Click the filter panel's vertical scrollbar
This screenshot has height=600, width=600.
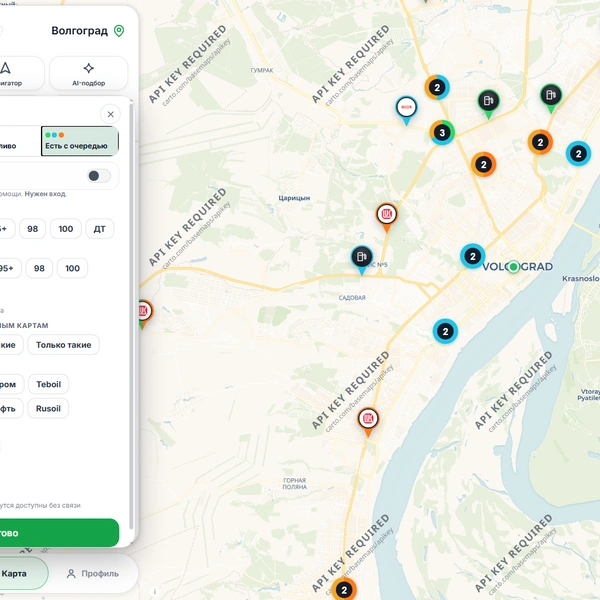pyautogui.click(x=132, y=314)
